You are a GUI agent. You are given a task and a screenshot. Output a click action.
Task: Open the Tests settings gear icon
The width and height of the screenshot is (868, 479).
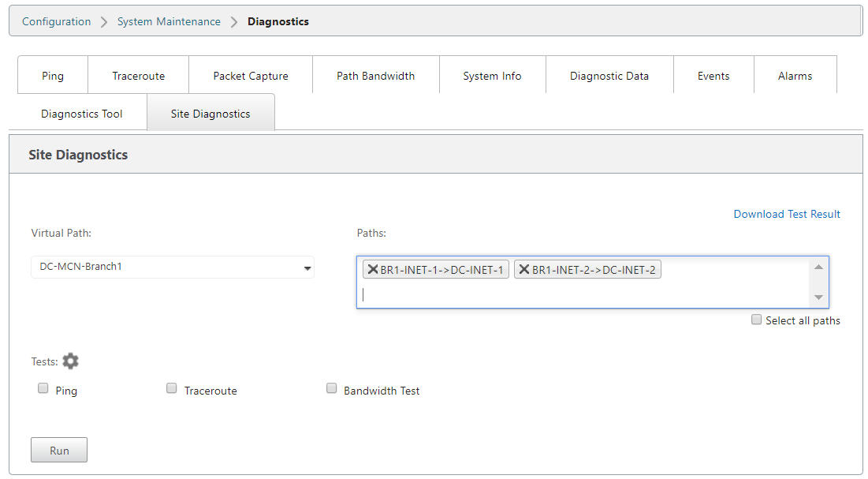point(71,361)
